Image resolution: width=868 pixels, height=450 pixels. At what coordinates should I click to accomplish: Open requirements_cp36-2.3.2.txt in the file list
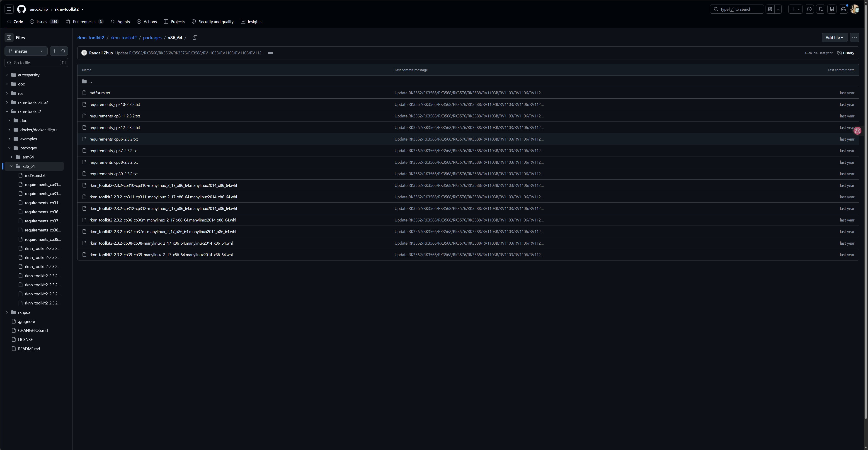pyautogui.click(x=114, y=139)
